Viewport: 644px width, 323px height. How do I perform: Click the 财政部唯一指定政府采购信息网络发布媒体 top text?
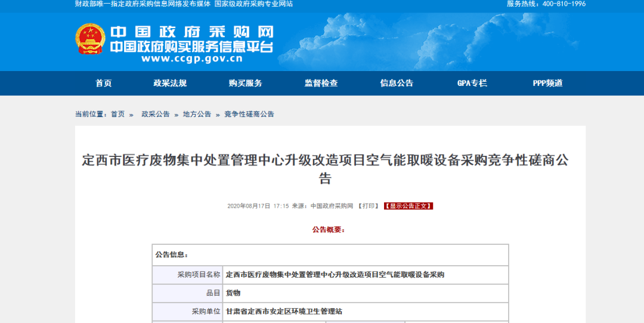[x=143, y=4]
